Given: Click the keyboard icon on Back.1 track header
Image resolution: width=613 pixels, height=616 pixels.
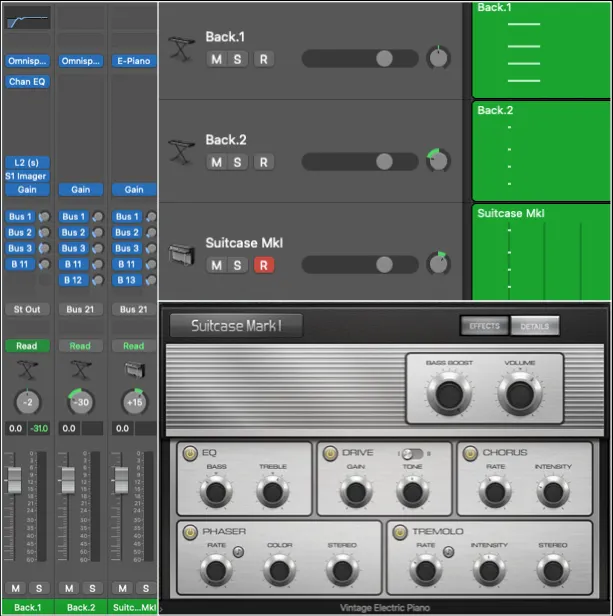Looking at the screenshot, I should pos(181,48).
